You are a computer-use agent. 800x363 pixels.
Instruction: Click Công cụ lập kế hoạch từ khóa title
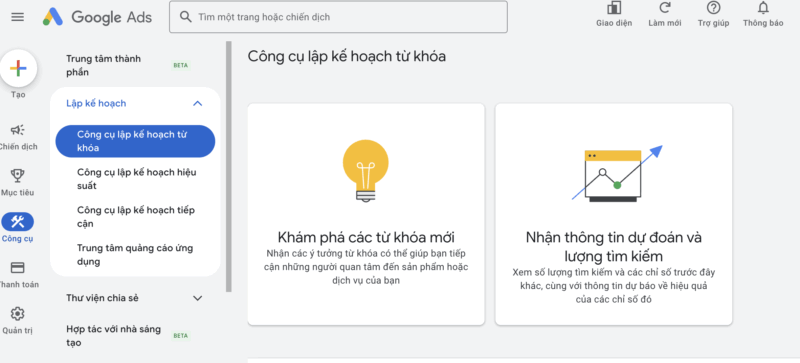pyautogui.click(x=346, y=56)
